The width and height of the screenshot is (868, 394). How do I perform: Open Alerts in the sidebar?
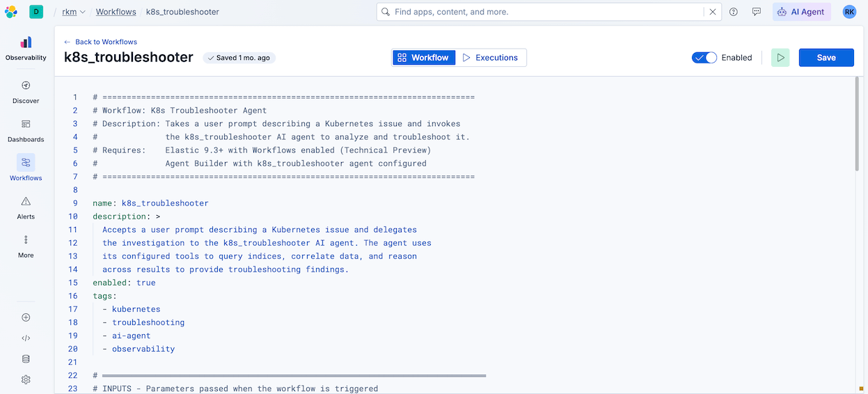pyautogui.click(x=26, y=208)
